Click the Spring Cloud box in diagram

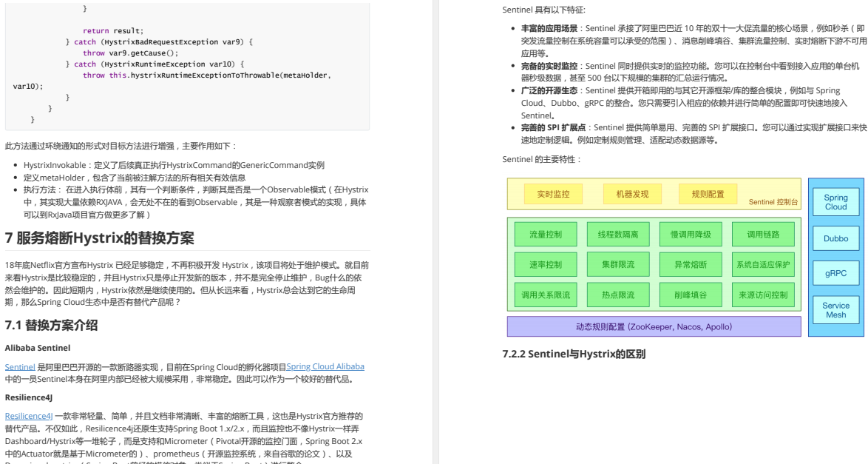pyautogui.click(x=836, y=202)
